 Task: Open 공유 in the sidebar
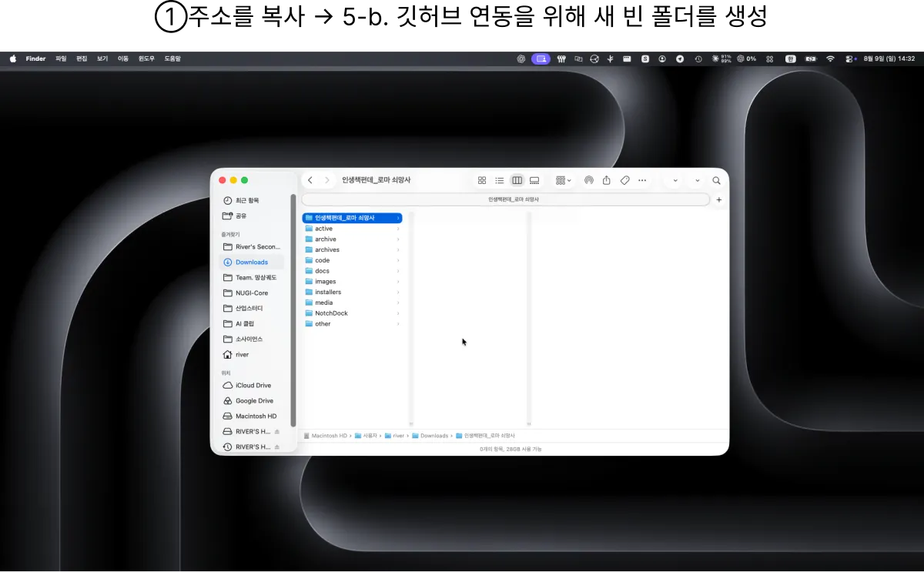[252, 216]
